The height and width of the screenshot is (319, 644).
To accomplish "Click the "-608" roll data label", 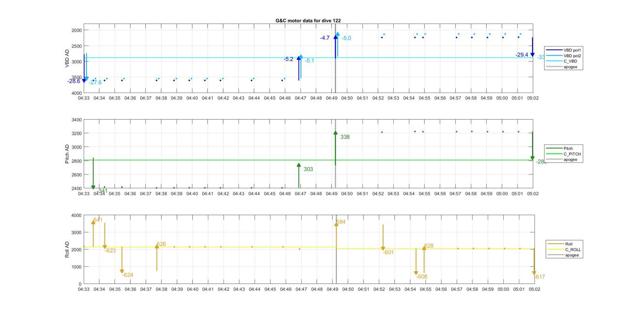I will [x=422, y=277].
